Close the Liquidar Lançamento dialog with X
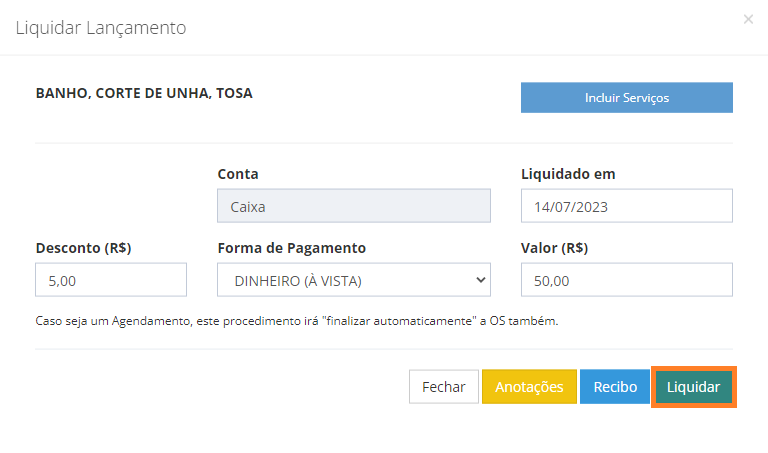Screen dimensions: 768x453 coord(748,19)
